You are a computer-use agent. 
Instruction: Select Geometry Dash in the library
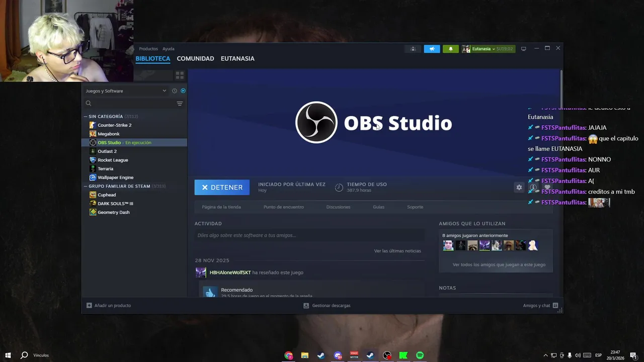[x=135, y=212]
